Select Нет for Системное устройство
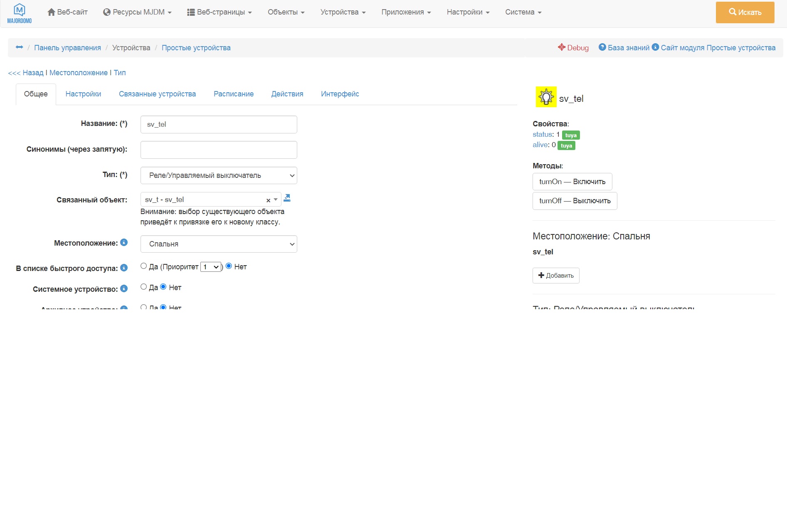Viewport: 787px width, 532px height. coord(163,287)
